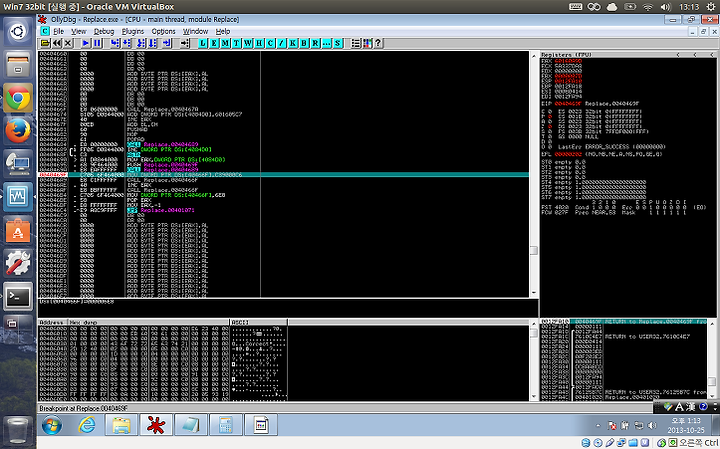Open Windows Explorer folder in taskbar
Image resolution: width=720 pixels, height=449 pixels.
coord(121,425)
